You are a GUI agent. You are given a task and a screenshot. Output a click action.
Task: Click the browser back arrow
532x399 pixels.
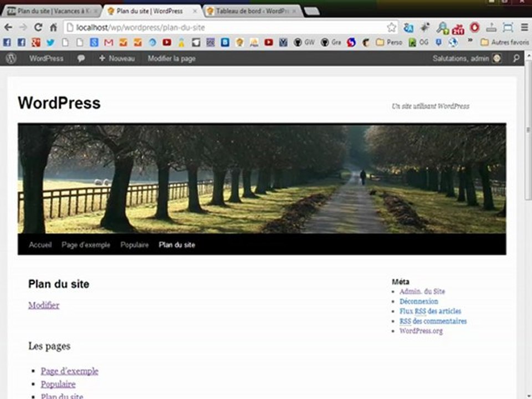pos(8,27)
